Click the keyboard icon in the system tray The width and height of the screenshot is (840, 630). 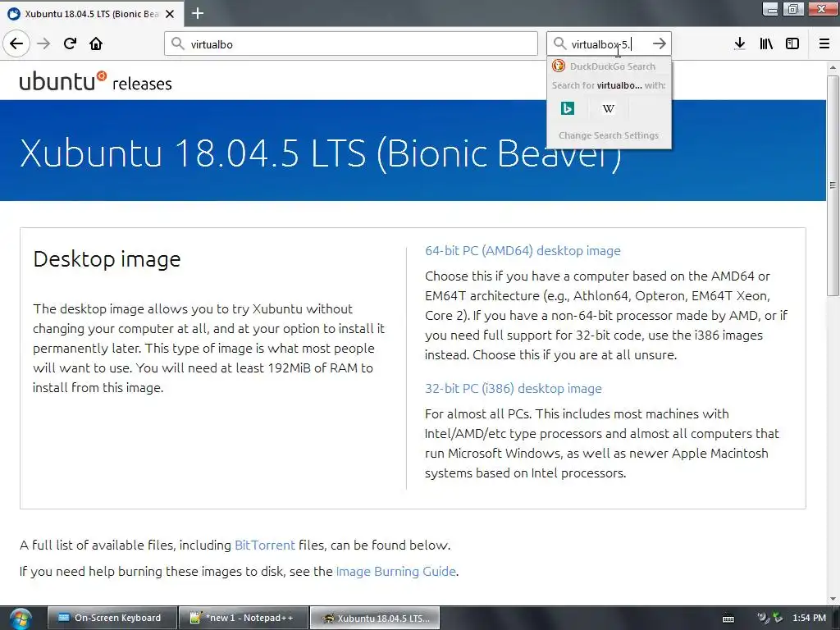point(728,619)
